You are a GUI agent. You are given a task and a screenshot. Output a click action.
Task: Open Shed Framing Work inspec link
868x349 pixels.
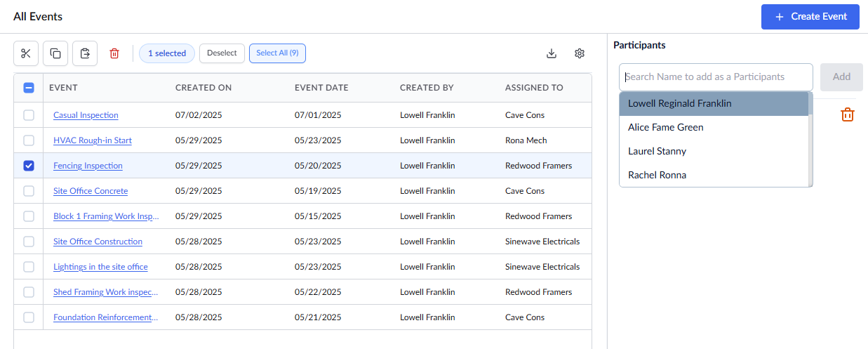pyautogui.click(x=106, y=292)
